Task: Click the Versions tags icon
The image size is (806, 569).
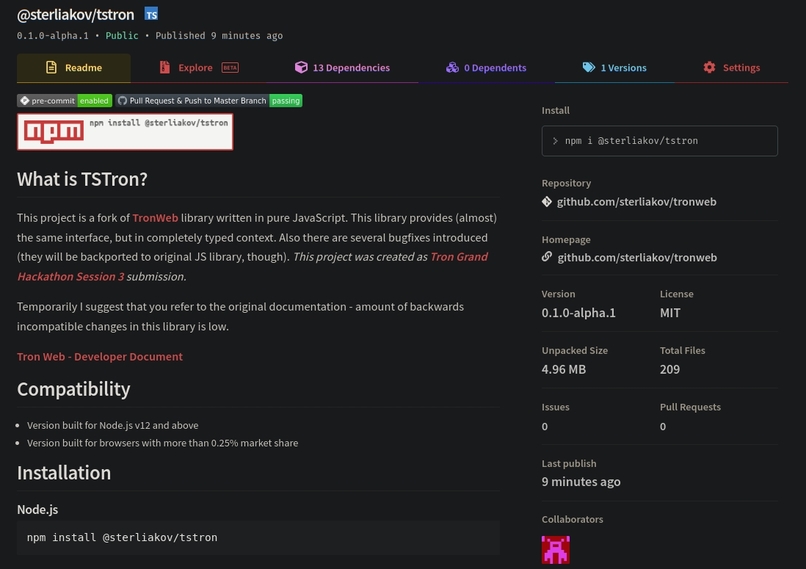Action: click(x=589, y=67)
